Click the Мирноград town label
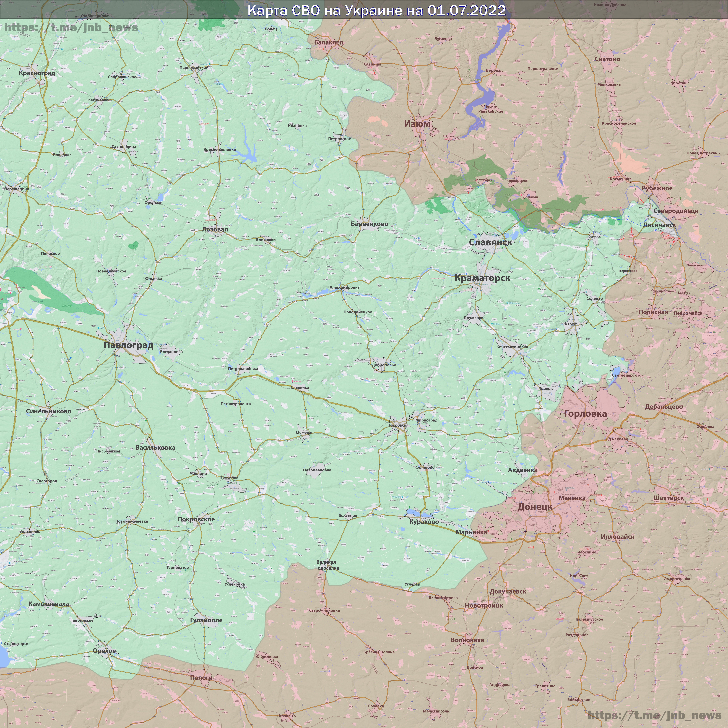Screen dimensions: 728x728 click(x=426, y=420)
